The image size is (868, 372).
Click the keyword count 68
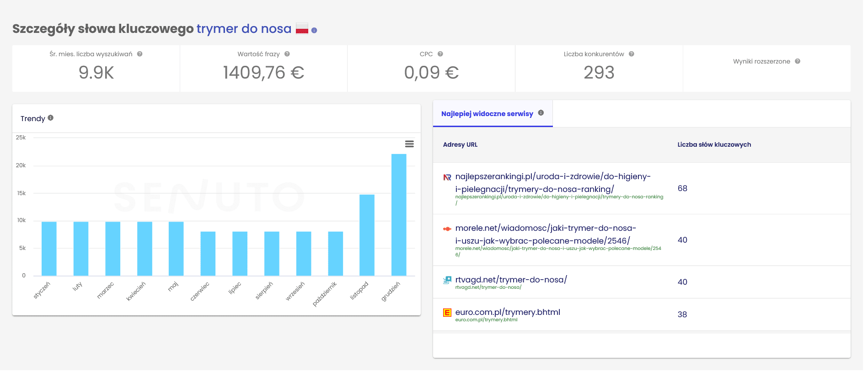(682, 188)
